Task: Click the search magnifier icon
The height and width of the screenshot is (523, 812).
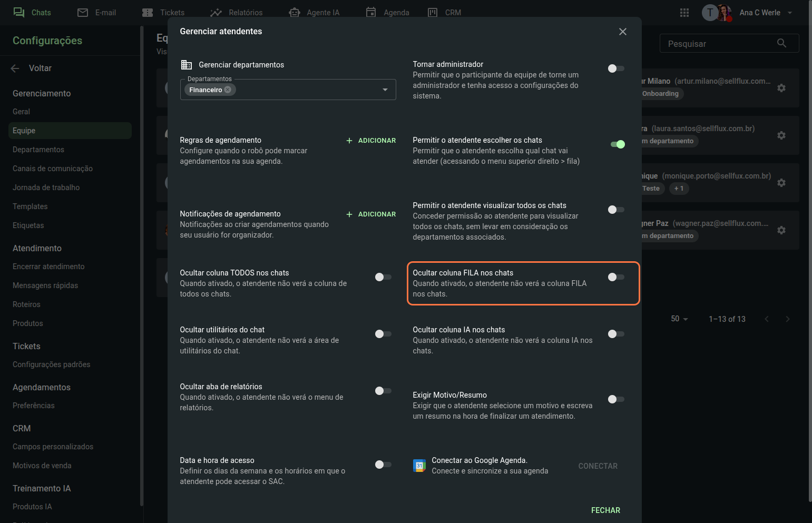Action: tap(781, 43)
